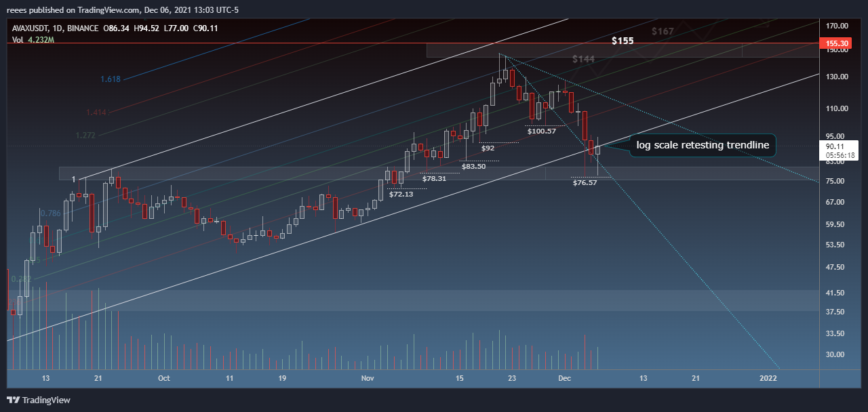Click the high value H94.52
The width and height of the screenshot is (868, 412).
pos(146,28)
